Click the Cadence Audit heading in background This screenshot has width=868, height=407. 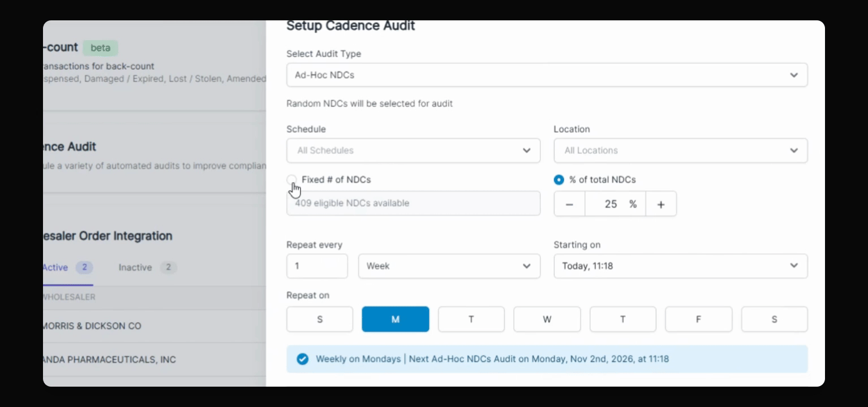click(x=69, y=146)
